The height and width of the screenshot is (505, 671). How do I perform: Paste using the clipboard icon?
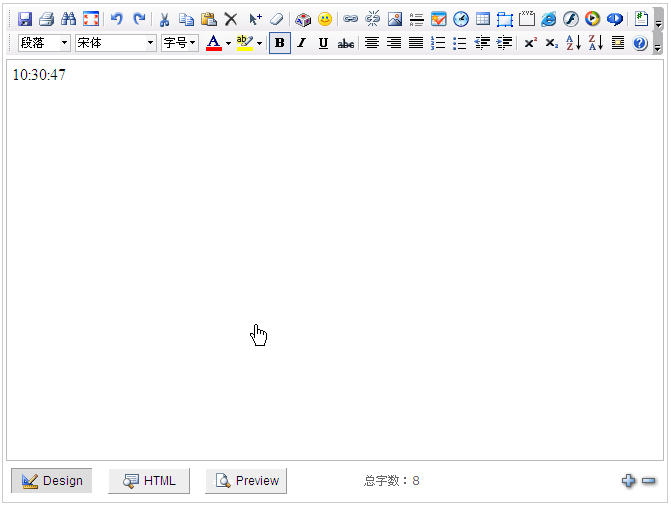click(209, 19)
